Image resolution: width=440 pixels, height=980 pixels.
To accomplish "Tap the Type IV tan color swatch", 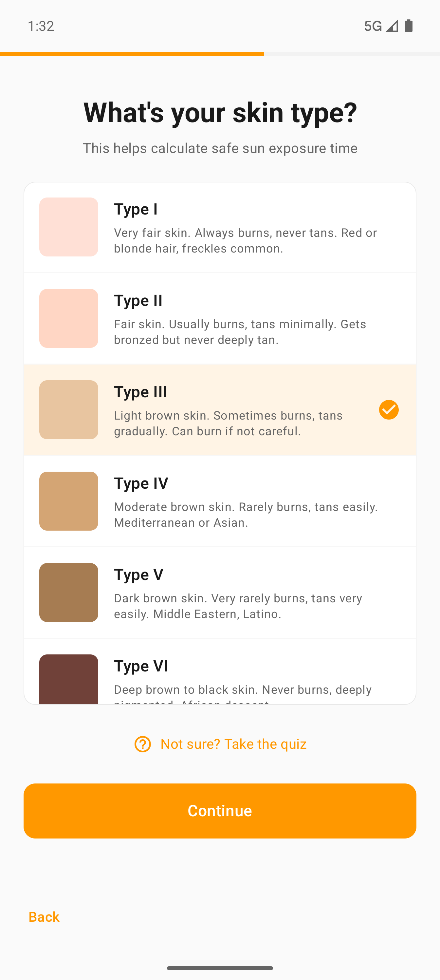I will click(x=69, y=501).
